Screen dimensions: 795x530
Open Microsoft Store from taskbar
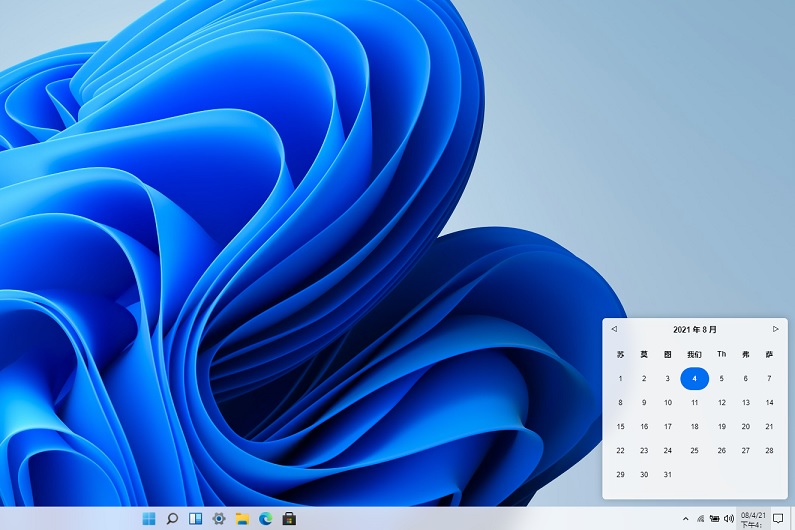289,518
